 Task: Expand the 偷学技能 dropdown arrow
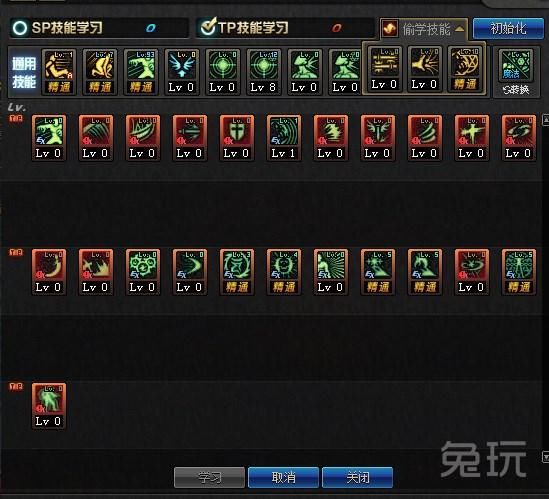[460, 29]
